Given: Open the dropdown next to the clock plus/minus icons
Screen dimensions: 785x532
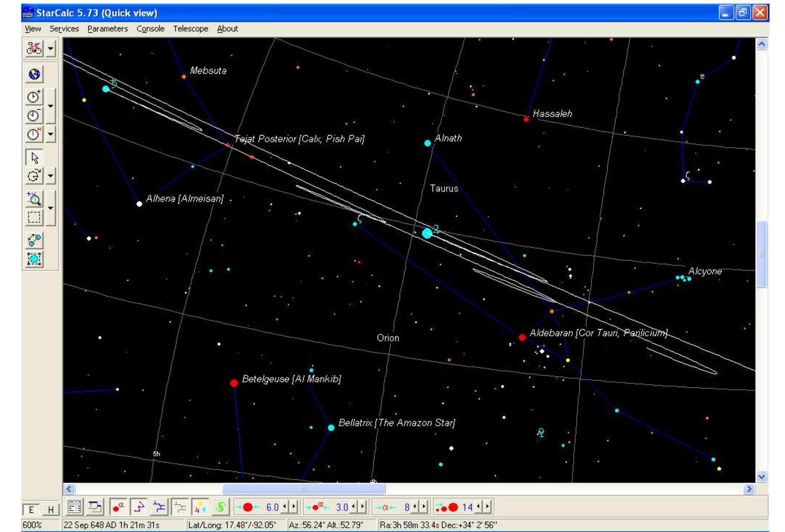Looking at the screenshot, I should [x=51, y=106].
